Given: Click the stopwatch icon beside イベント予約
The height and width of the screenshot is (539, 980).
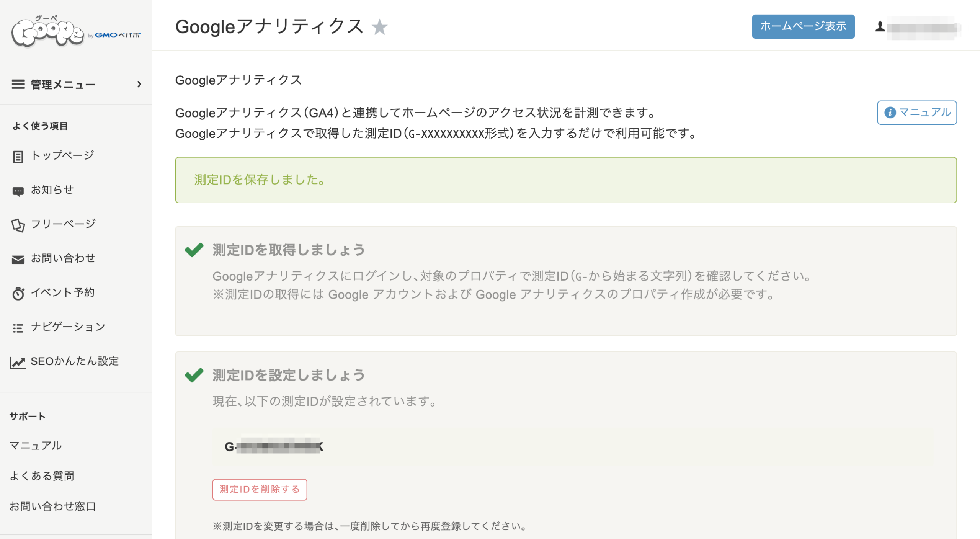Looking at the screenshot, I should tap(18, 294).
